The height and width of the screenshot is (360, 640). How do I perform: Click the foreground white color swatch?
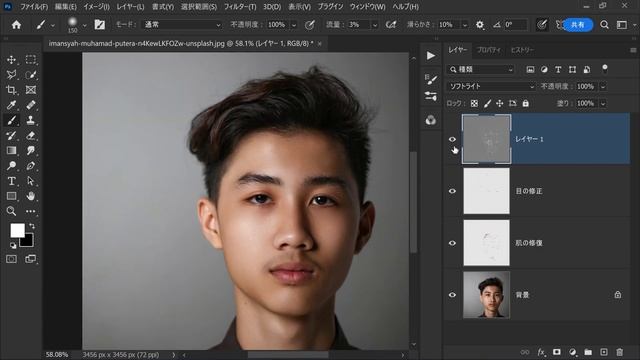(x=17, y=230)
